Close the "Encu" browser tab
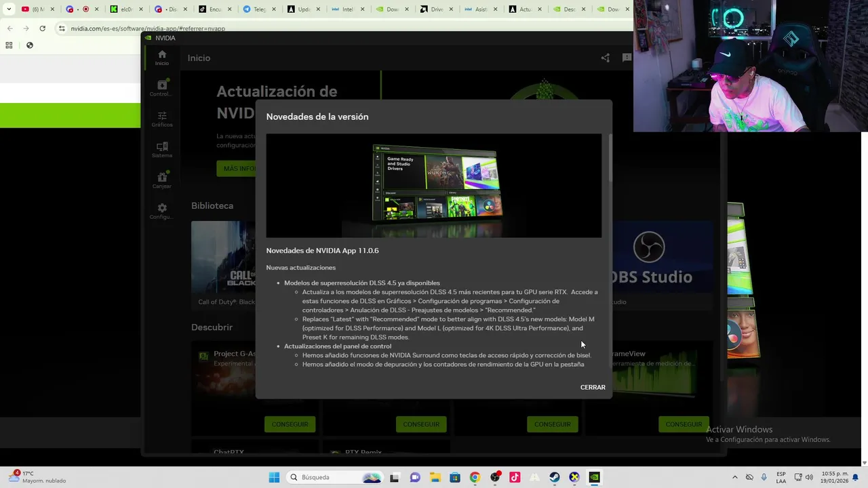 [230, 9]
